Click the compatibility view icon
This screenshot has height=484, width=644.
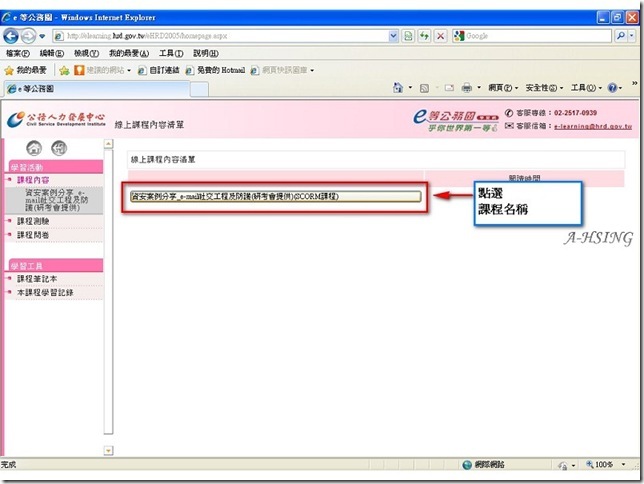tap(408, 36)
